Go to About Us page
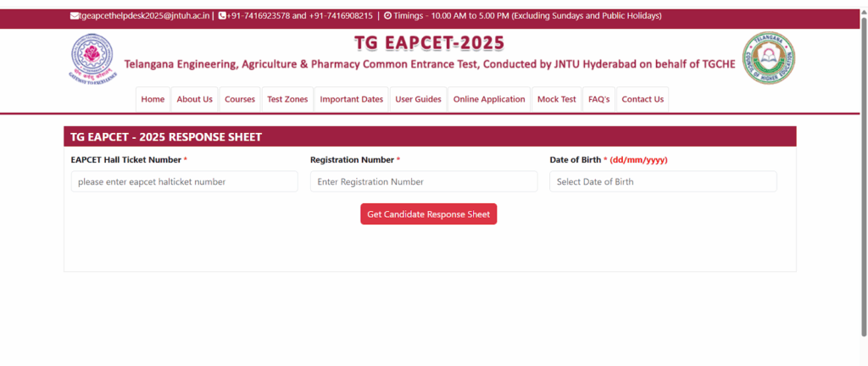Screen dimensions: 868x366 coord(194,99)
